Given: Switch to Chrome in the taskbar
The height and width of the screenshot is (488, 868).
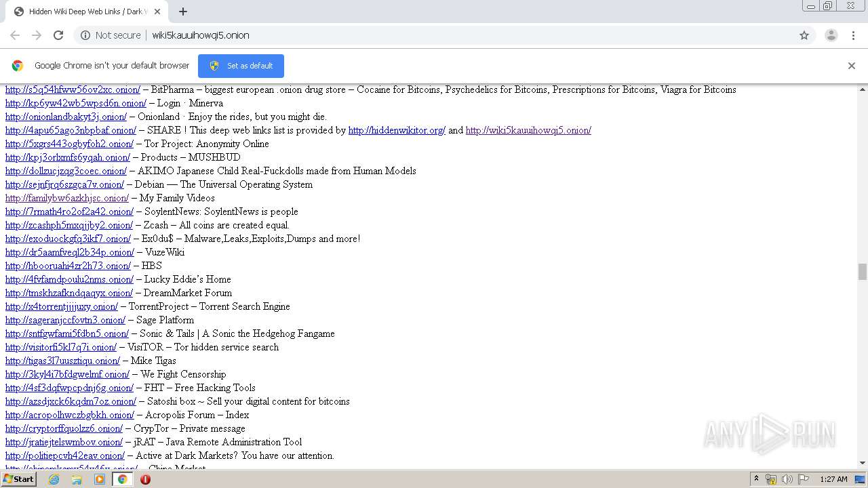Looking at the screenshot, I should [122, 479].
